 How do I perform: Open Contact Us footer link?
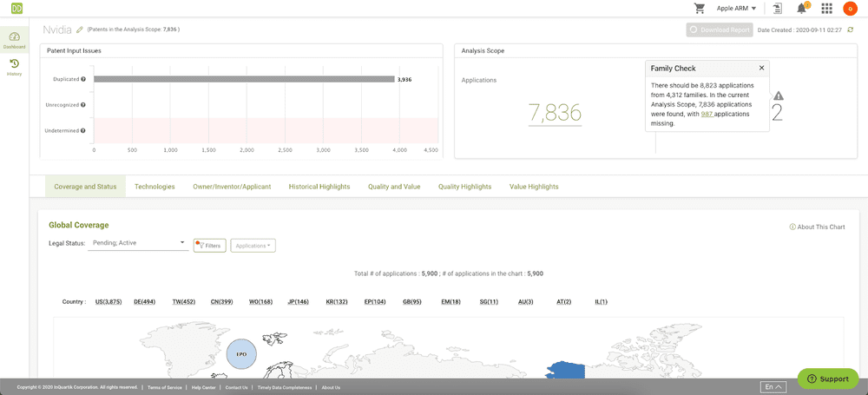tap(236, 387)
